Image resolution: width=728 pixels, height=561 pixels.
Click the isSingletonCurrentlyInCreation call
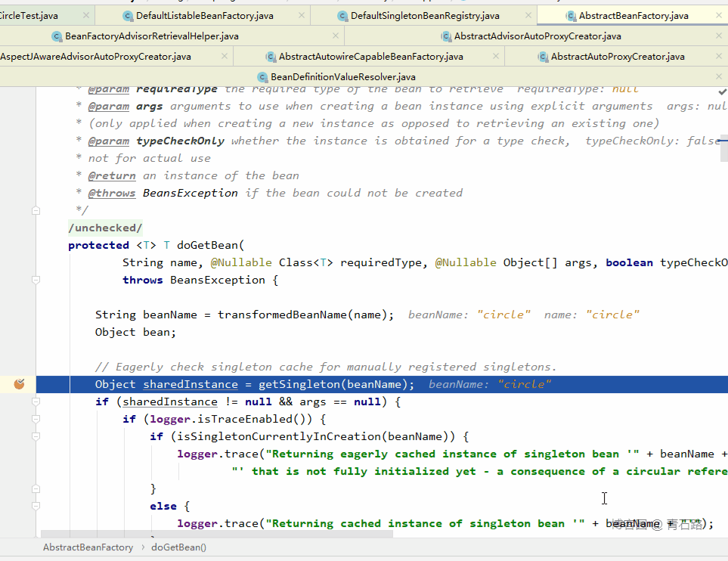coord(279,436)
